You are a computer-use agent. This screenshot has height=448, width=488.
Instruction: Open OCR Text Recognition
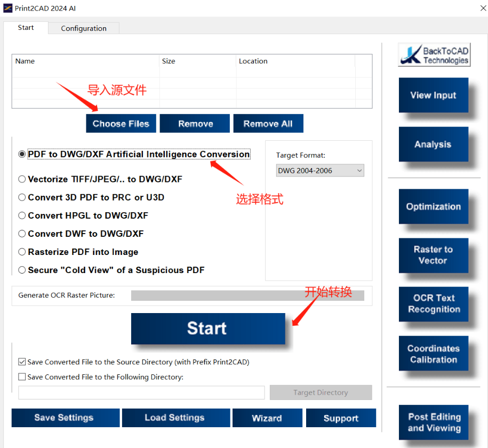click(x=433, y=304)
